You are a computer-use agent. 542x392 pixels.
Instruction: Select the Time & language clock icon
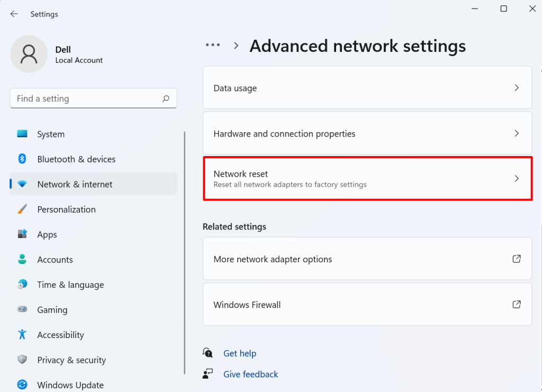[21, 285]
